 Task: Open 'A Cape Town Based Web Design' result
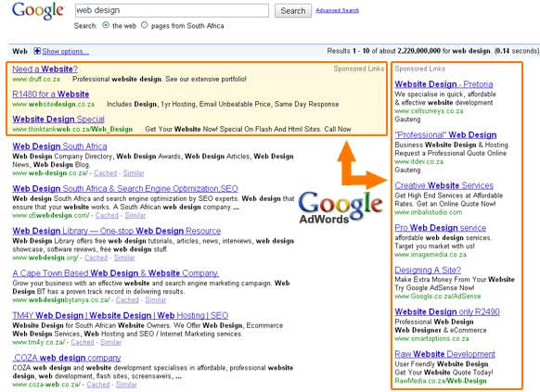point(116,273)
